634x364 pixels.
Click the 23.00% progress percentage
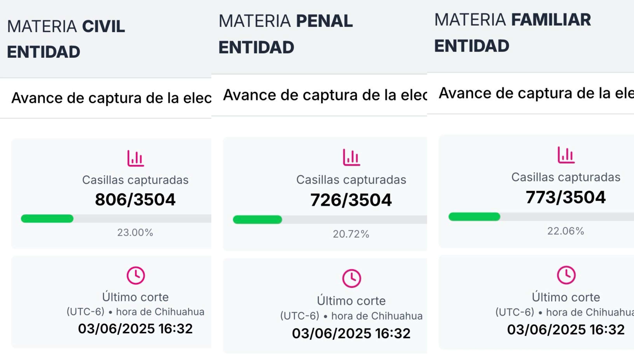point(135,232)
